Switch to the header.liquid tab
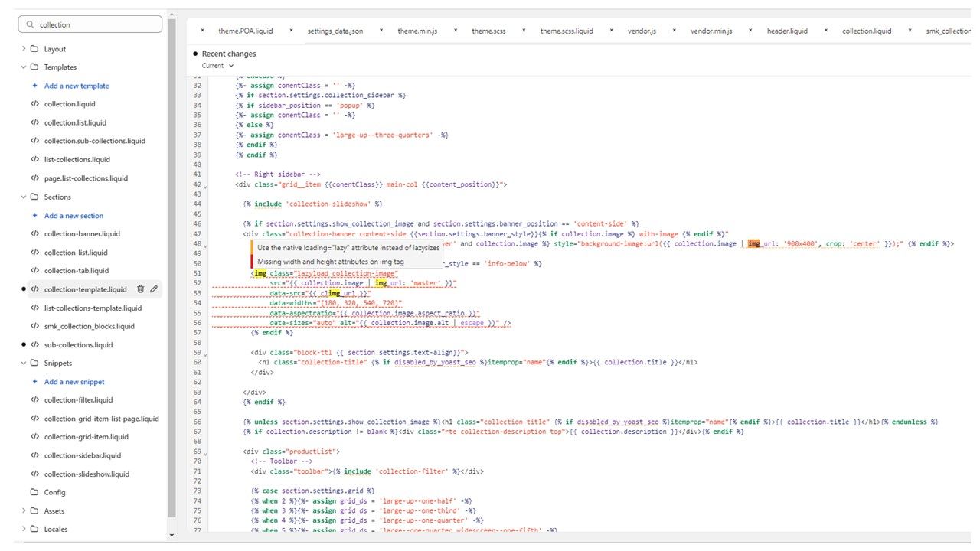Viewport: 980px width, 551px height. (786, 31)
